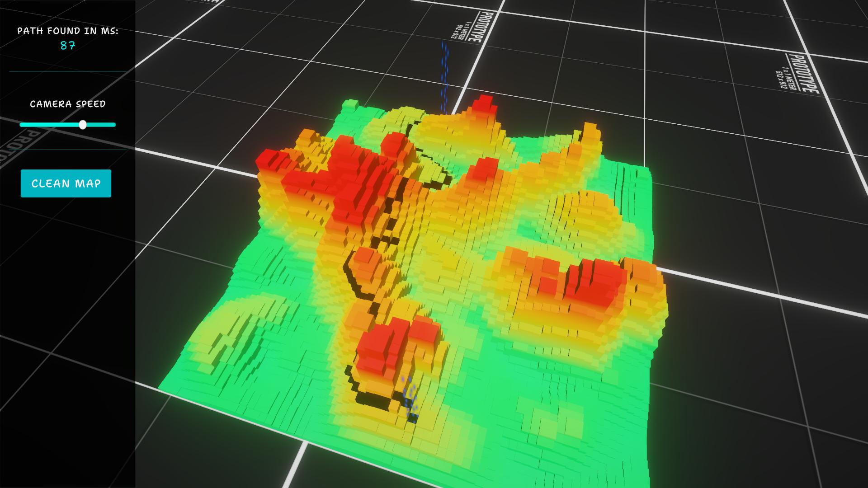
Task: Click the 'Camera Speed' label text
Action: tap(68, 104)
